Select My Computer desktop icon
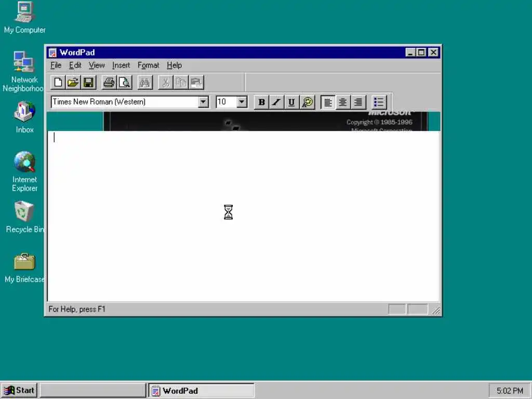The width and height of the screenshot is (532, 399). point(24,18)
